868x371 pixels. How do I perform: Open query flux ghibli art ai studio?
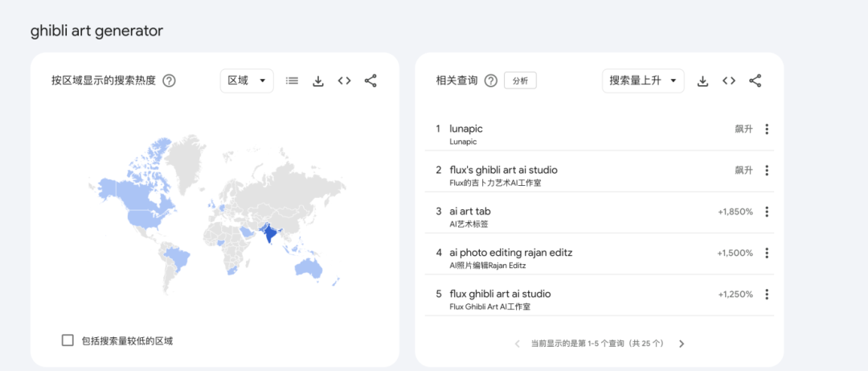click(501, 294)
